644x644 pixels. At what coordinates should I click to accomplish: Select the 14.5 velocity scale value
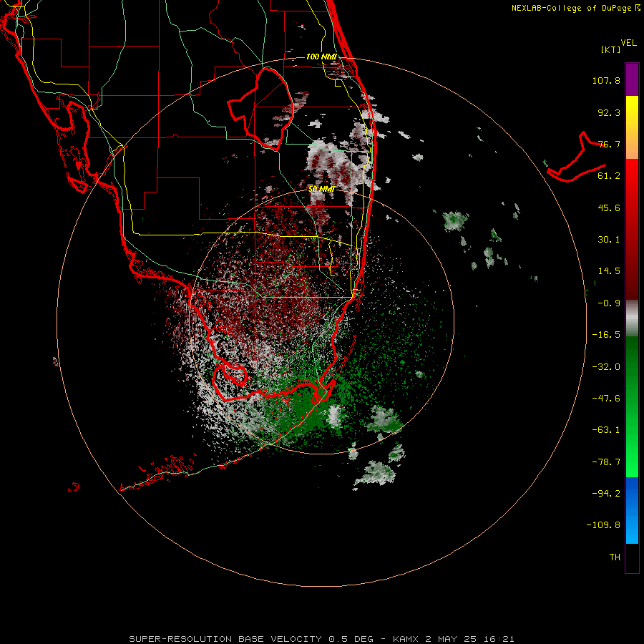[609, 271]
